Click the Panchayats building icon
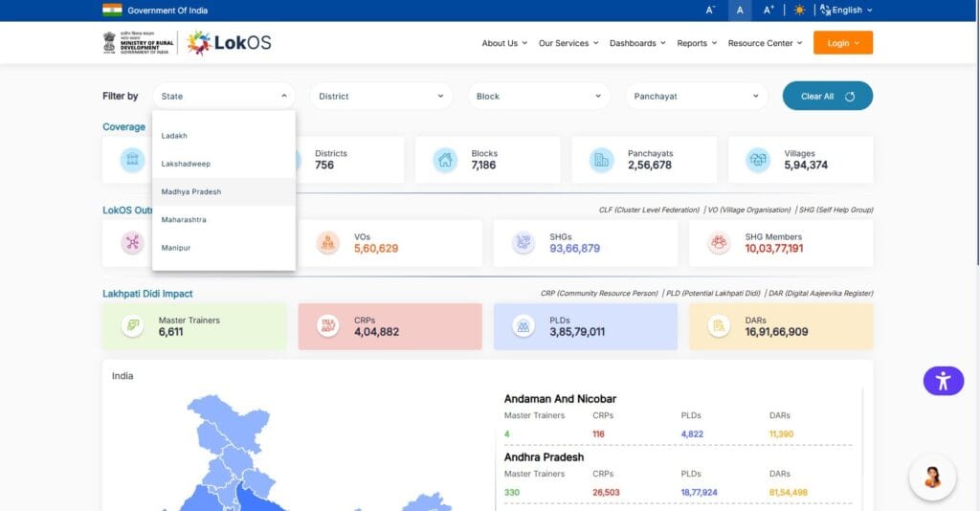Image resolution: width=980 pixels, height=511 pixels. 601,160
